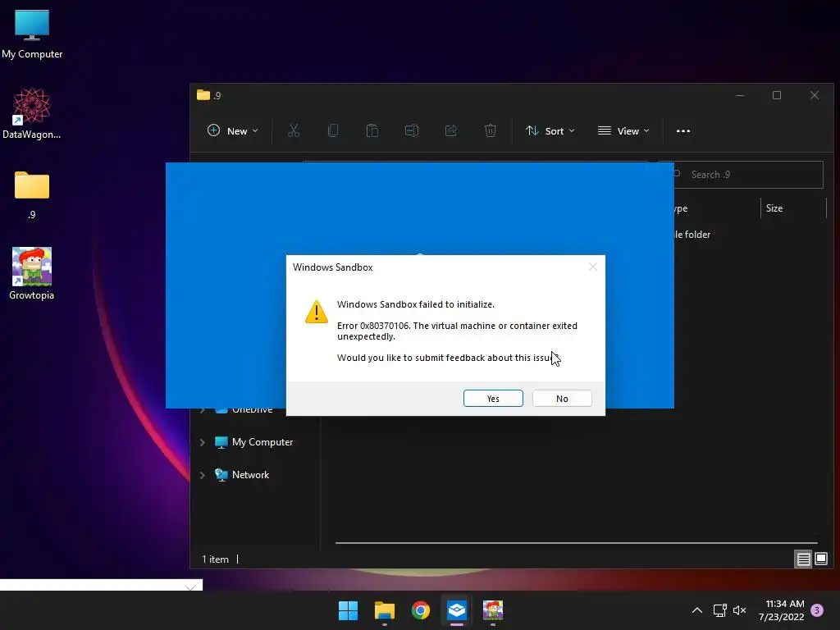The width and height of the screenshot is (840, 630).
Task: Click the '1 item' status bar text
Action: click(216, 559)
